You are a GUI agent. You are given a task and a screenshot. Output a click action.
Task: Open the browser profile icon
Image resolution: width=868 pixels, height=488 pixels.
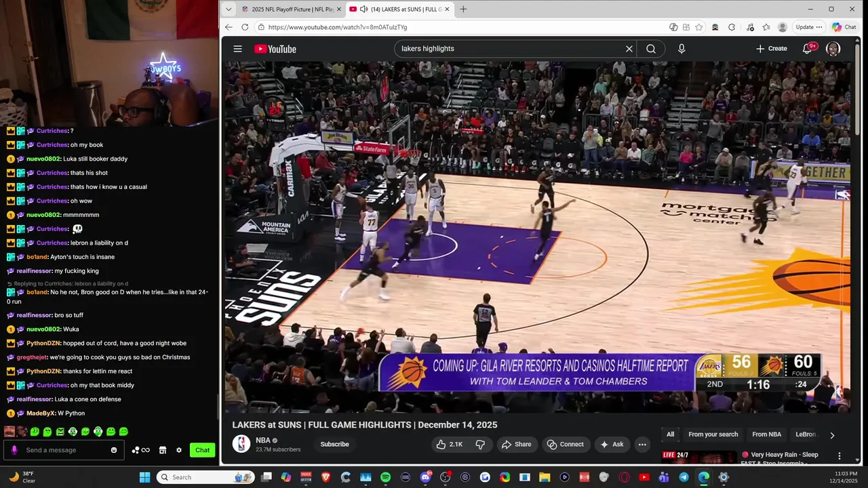click(x=783, y=27)
